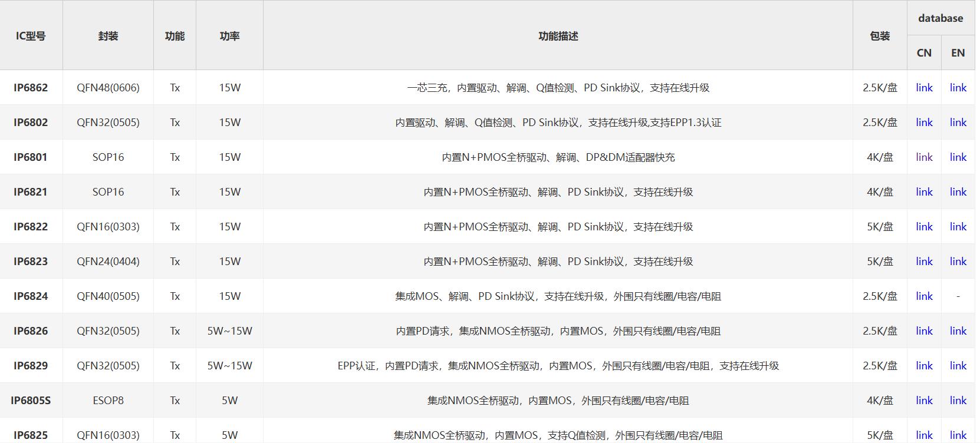The height and width of the screenshot is (443, 980).
Task: Click the QFN16(0303) package cell for IP6822
Action: [x=108, y=227]
